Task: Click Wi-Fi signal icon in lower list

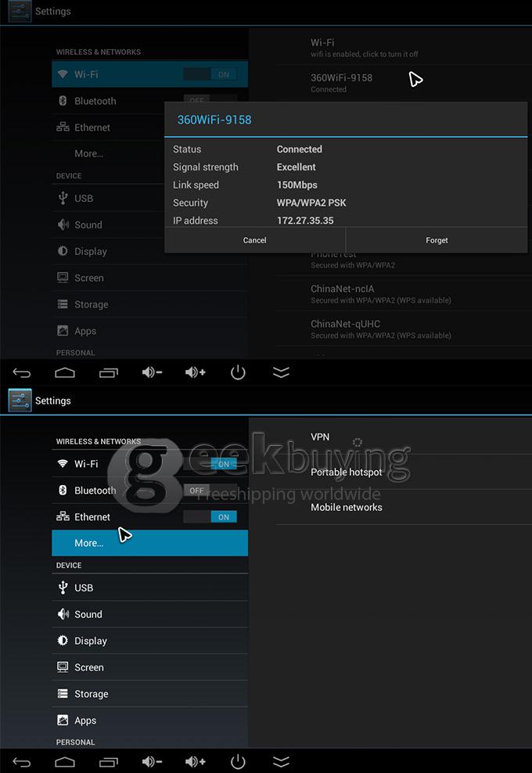Action: [63, 463]
